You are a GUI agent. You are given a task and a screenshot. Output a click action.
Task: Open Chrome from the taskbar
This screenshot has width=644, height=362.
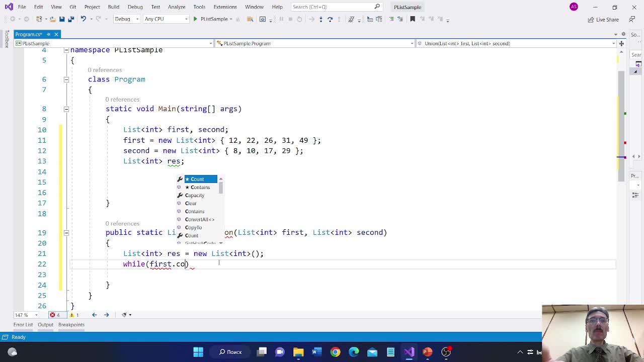(x=335, y=352)
